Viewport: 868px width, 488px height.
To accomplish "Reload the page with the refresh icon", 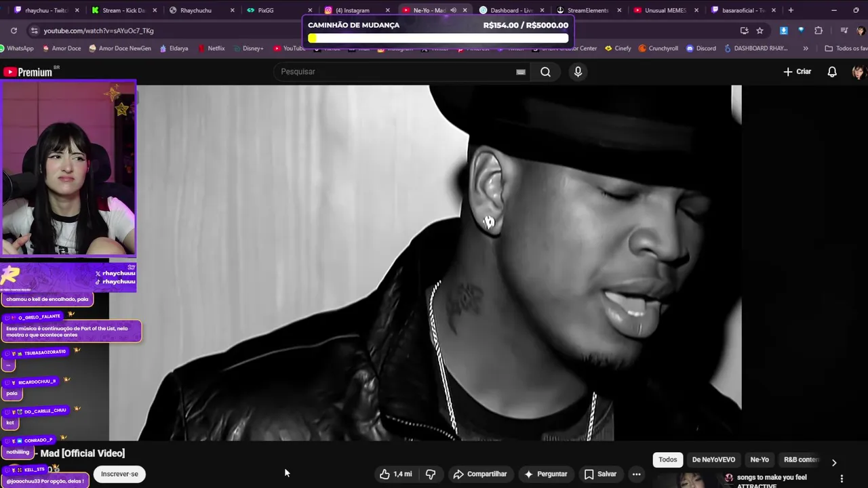I will point(14,30).
